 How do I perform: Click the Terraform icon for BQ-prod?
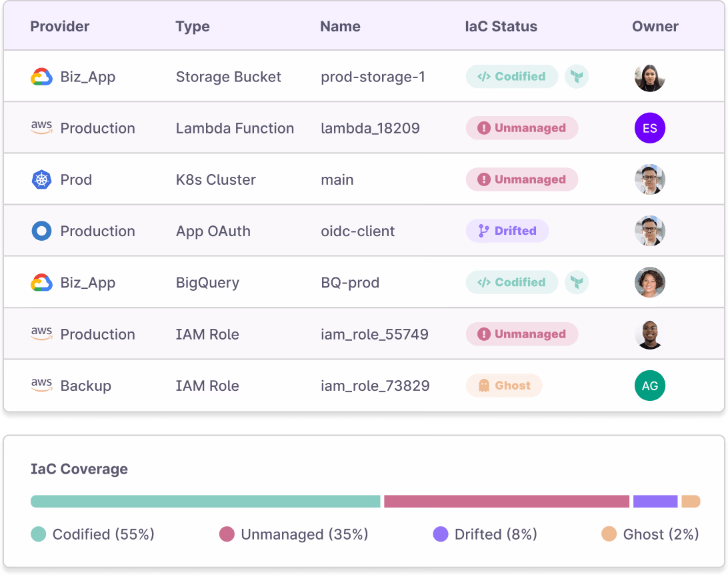point(577,282)
